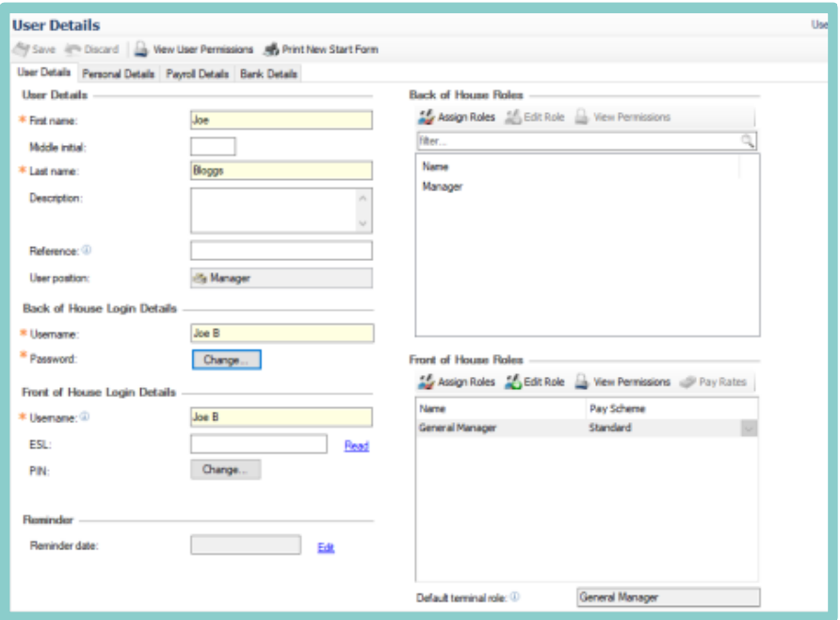Click the search magnifier in filter box
This screenshot has width=840, height=620.
pos(747,140)
